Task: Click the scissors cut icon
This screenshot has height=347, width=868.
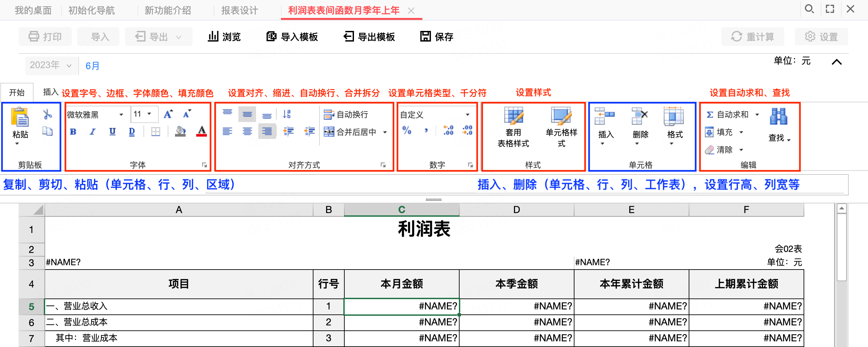Action: pyautogui.click(x=47, y=114)
